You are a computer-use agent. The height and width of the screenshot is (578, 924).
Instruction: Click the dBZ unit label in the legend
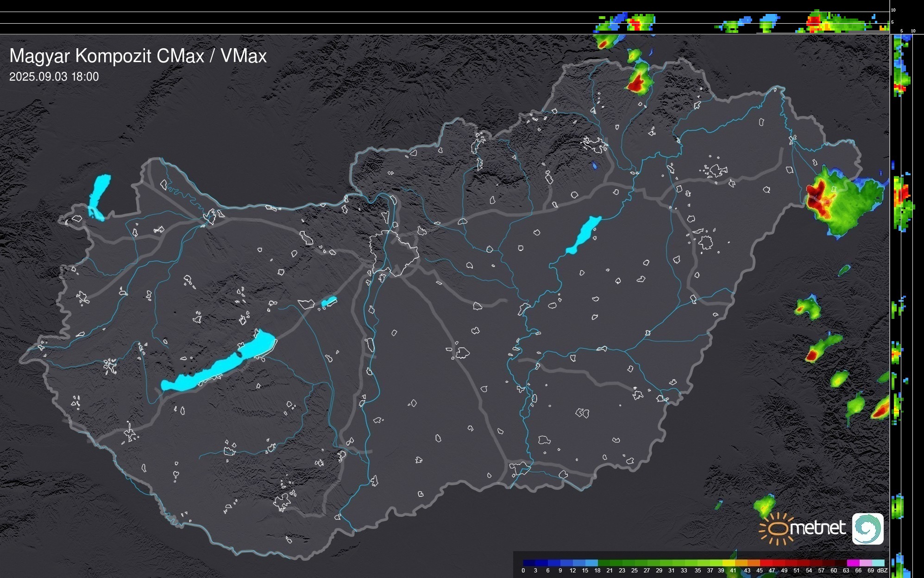point(882,571)
